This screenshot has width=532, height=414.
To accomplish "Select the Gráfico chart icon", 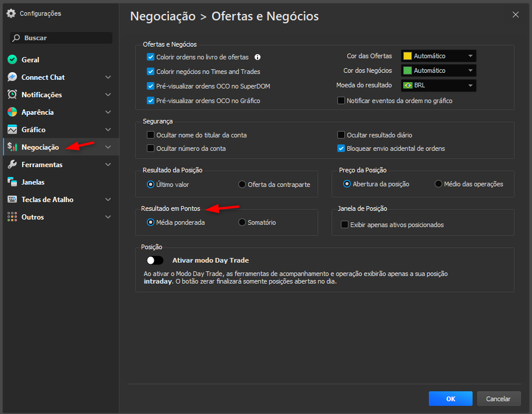I will coord(13,129).
